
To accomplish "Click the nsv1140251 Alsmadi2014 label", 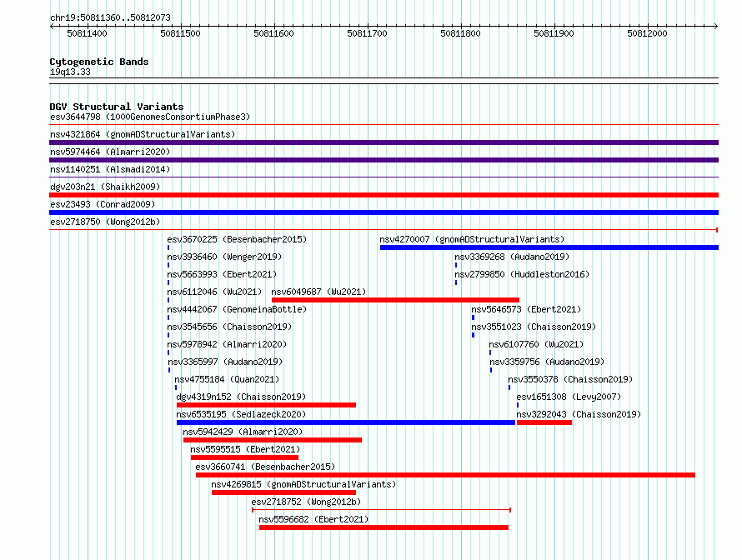I will [x=110, y=169].
